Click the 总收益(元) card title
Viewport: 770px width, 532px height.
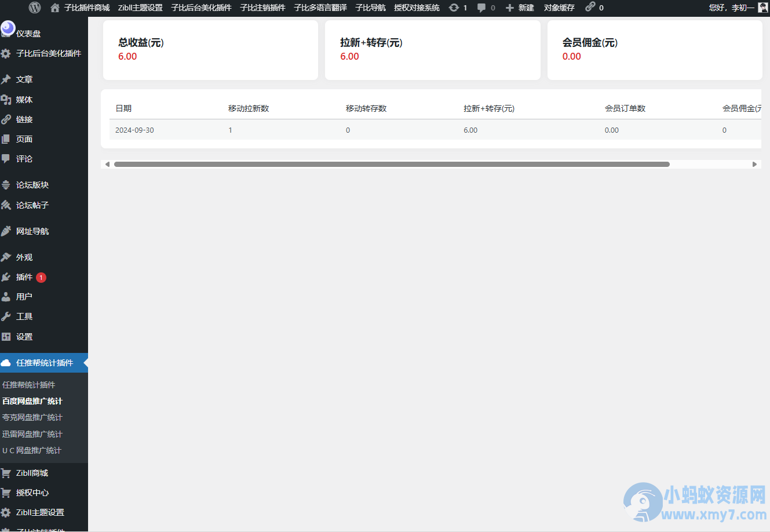coord(141,42)
